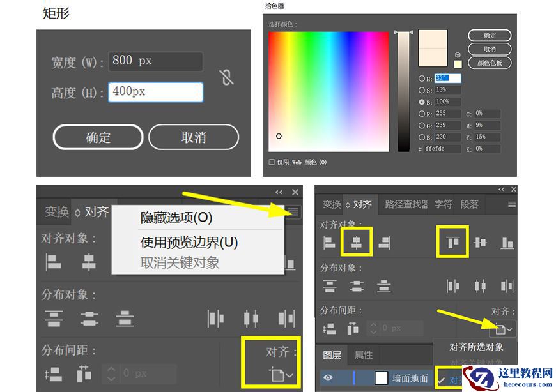Image resolution: width=556 pixels, height=392 pixels.
Task: Open the align panel flyout menu icon
Action: pos(293,211)
